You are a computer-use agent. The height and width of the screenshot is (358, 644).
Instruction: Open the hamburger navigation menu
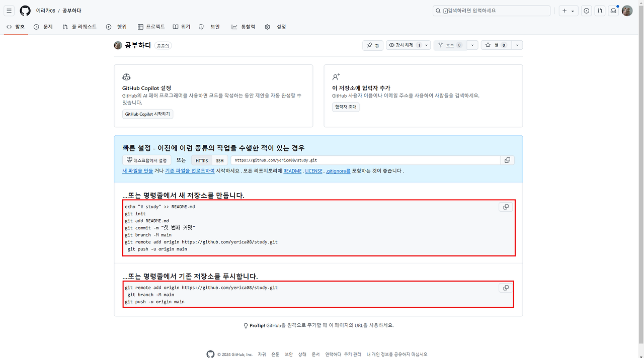pos(9,11)
